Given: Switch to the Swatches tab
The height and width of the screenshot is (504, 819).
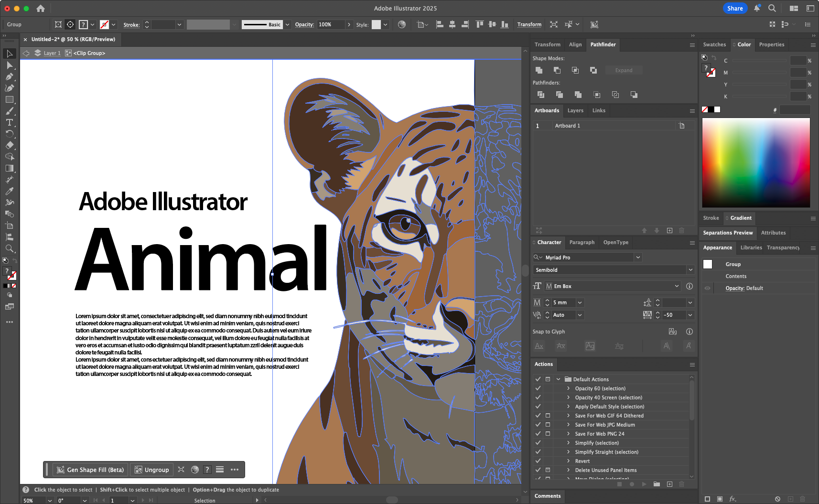Looking at the screenshot, I should point(714,44).
